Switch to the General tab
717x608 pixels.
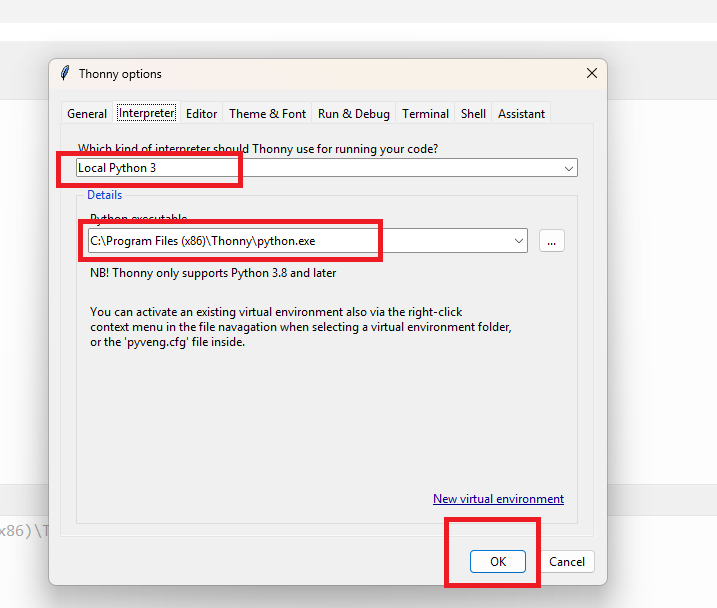pos(87,114)
